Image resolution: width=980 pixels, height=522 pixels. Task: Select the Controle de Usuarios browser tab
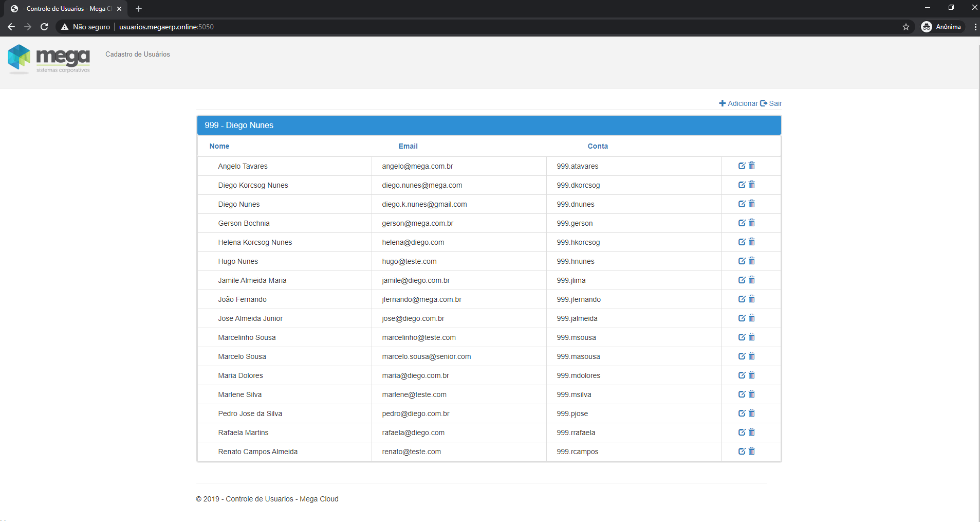(x=64, y=9)
